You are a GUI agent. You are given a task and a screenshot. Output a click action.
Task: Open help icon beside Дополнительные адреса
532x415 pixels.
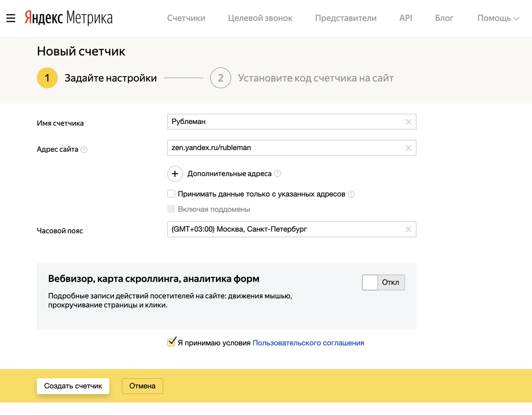click(x=278, y=174)
